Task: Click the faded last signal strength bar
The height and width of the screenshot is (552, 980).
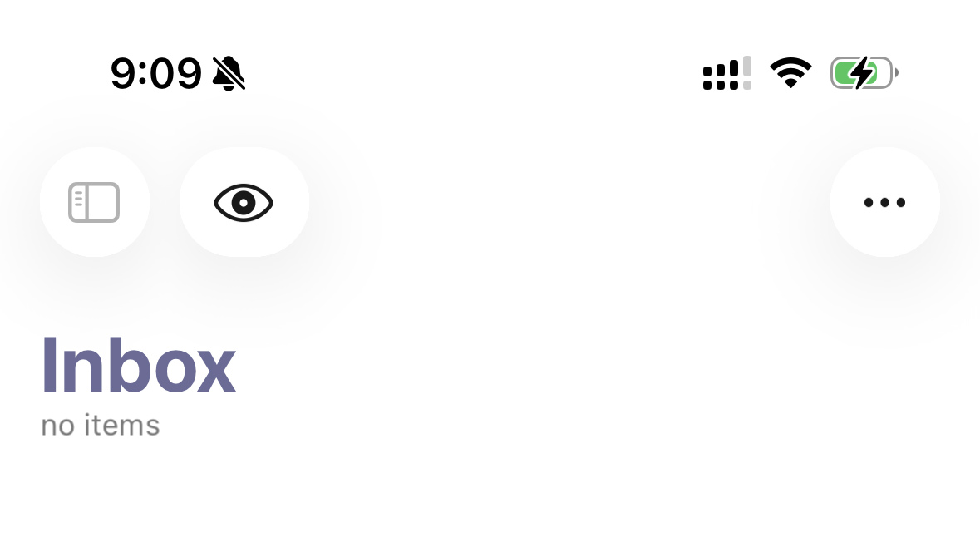Action: 747,73
